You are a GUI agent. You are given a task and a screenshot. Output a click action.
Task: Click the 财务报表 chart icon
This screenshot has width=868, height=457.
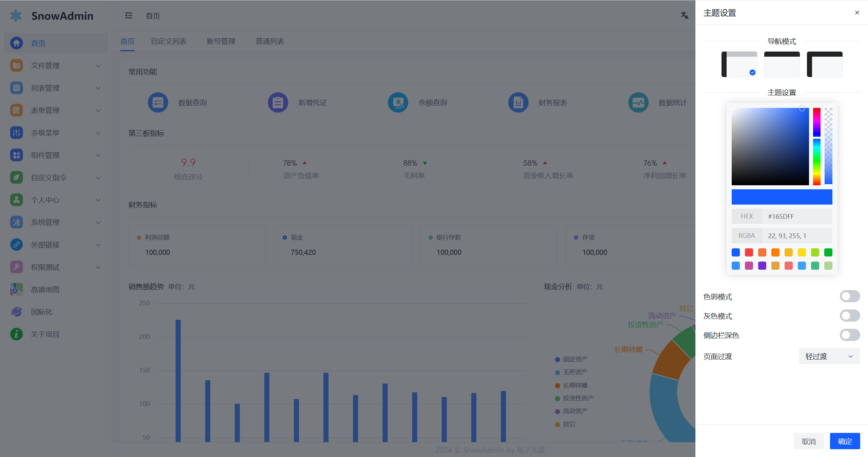[518, 102]
